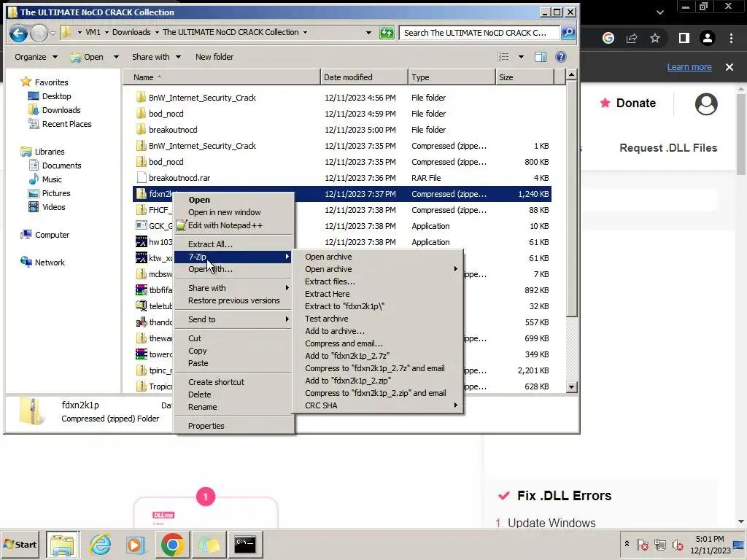
Task: Open Internet Explorer from the taskbar
Action: (100, 544)
